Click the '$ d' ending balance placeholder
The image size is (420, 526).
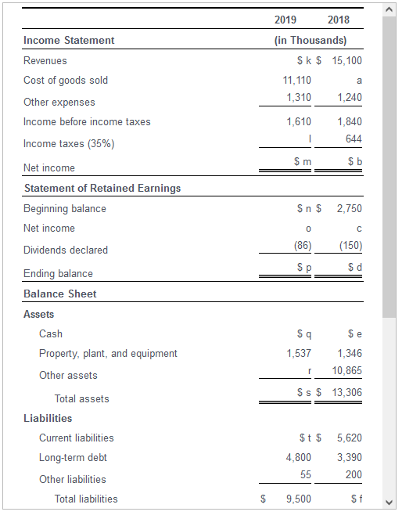click(355, 268)
